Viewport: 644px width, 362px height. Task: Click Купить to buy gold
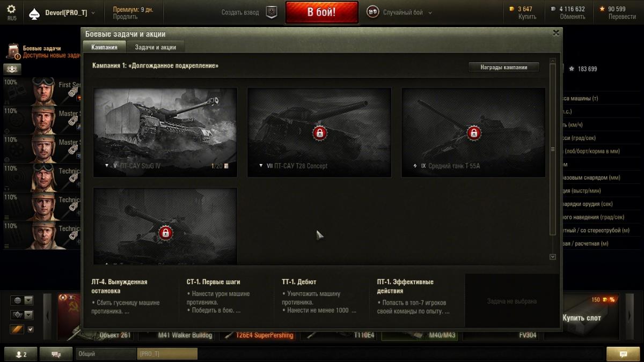(x=527, y=17)
